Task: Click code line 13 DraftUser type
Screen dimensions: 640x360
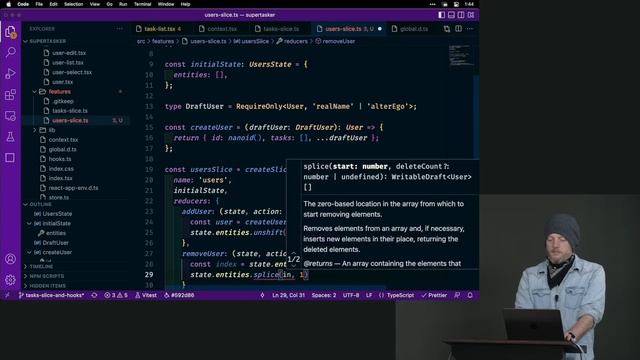Action: (291, 107)
